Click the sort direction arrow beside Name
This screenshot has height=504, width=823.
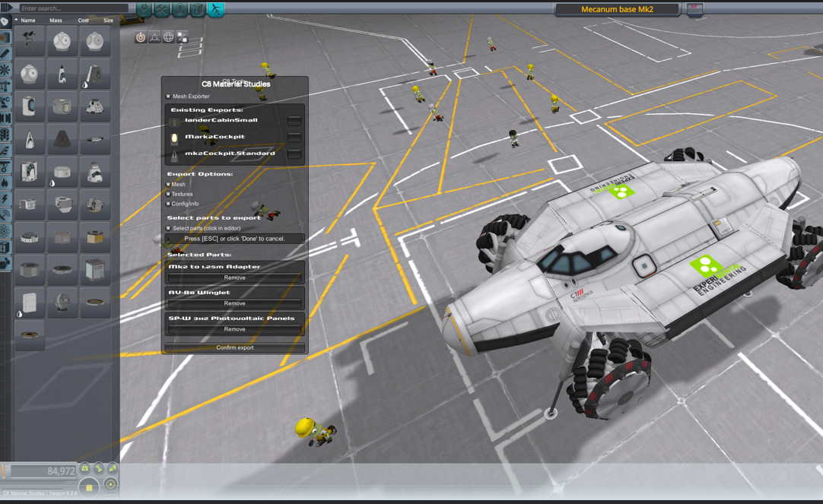click(16, 20)
